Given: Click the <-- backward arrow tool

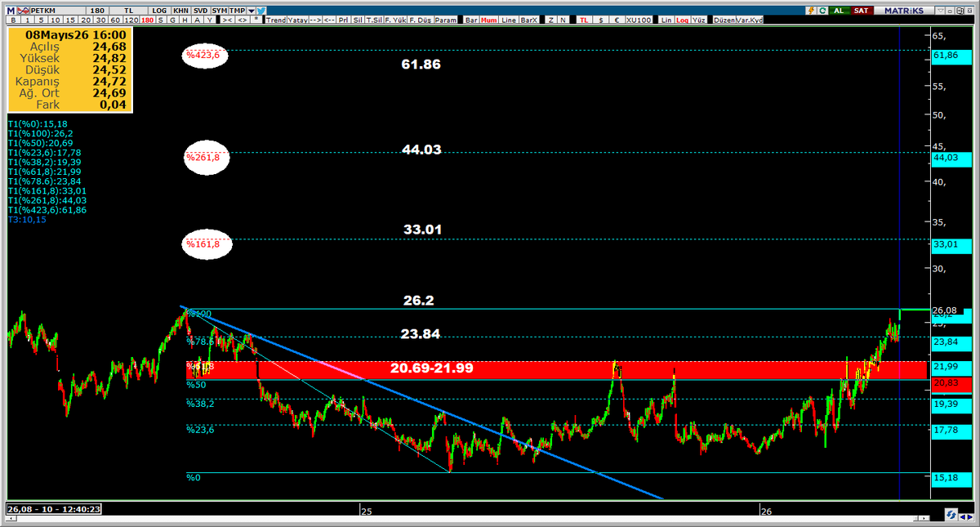Looking at the screenshot, I should click(329, 20).
